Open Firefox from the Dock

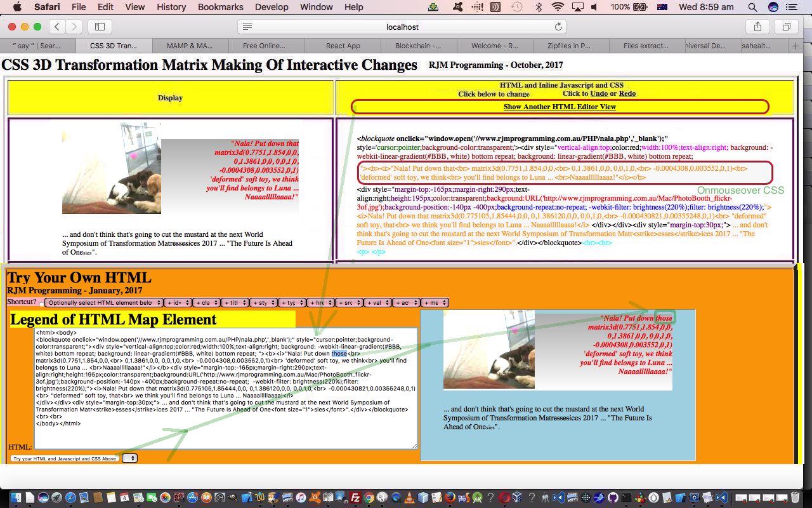pyautogui.click(x=450, y=498)
